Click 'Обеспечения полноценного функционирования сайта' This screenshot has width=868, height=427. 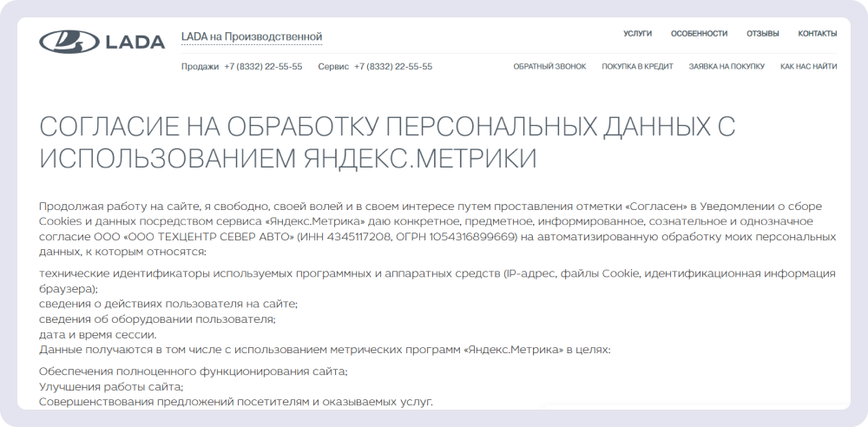194,371
